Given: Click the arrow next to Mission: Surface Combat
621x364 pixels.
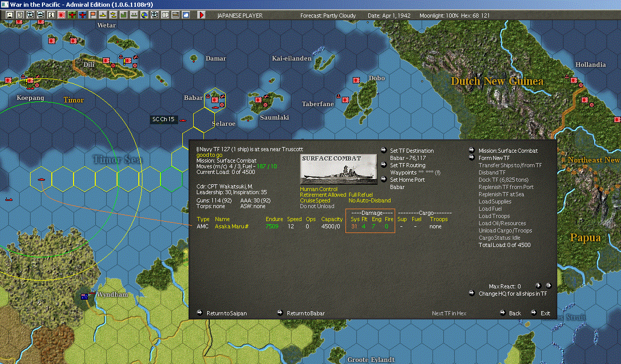Looking at the screenshot, I should [x=472, y=150].
